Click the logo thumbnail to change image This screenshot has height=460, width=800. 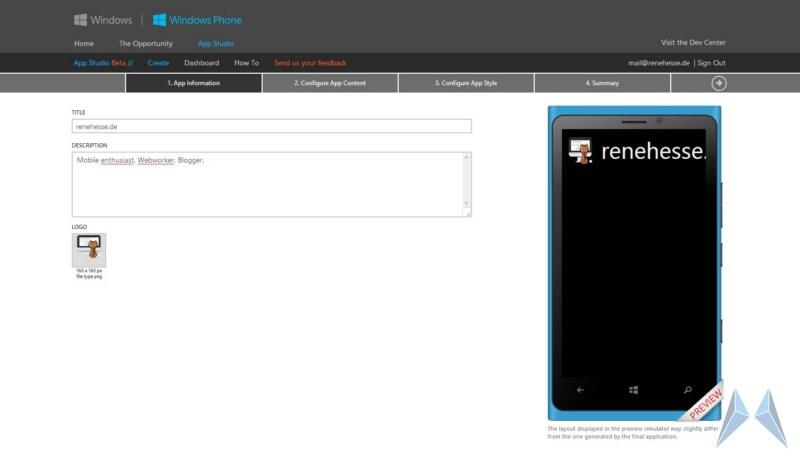pos(89,250)
